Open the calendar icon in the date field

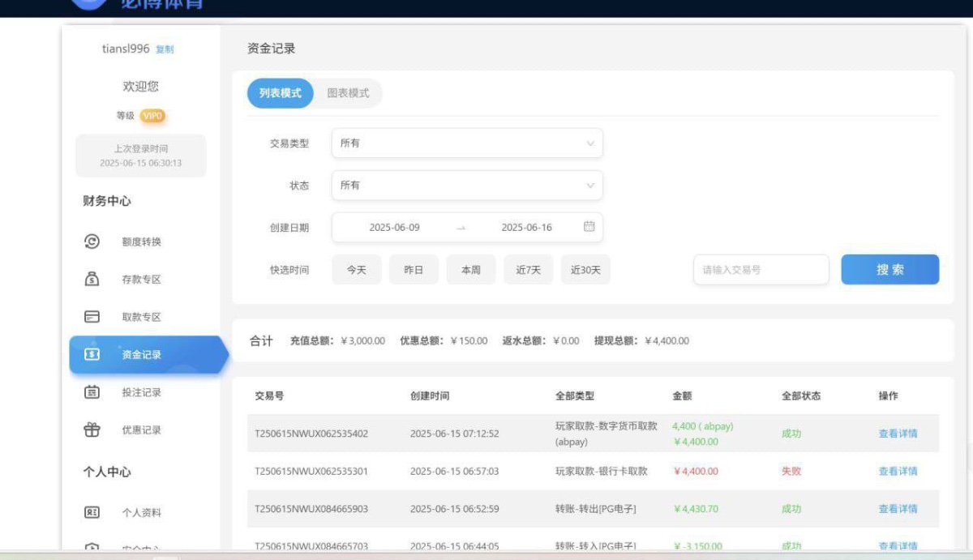(x=588, y=227)
